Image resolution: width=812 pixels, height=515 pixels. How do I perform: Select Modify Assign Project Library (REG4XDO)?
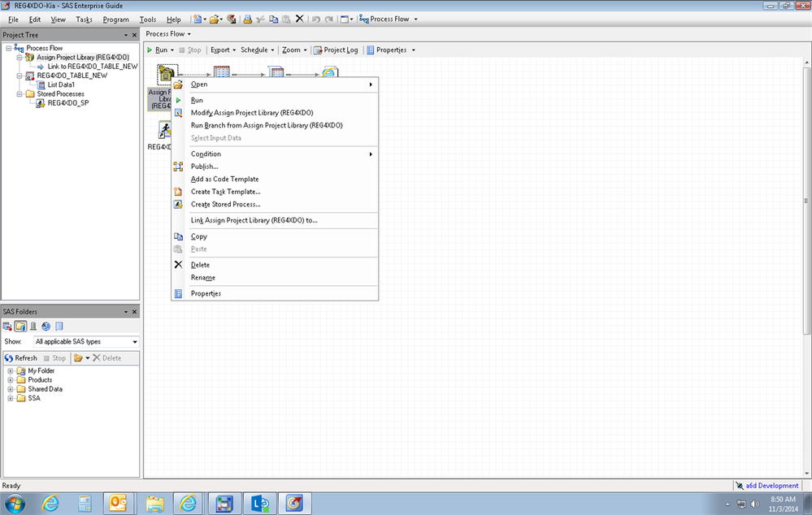[275, 113]
